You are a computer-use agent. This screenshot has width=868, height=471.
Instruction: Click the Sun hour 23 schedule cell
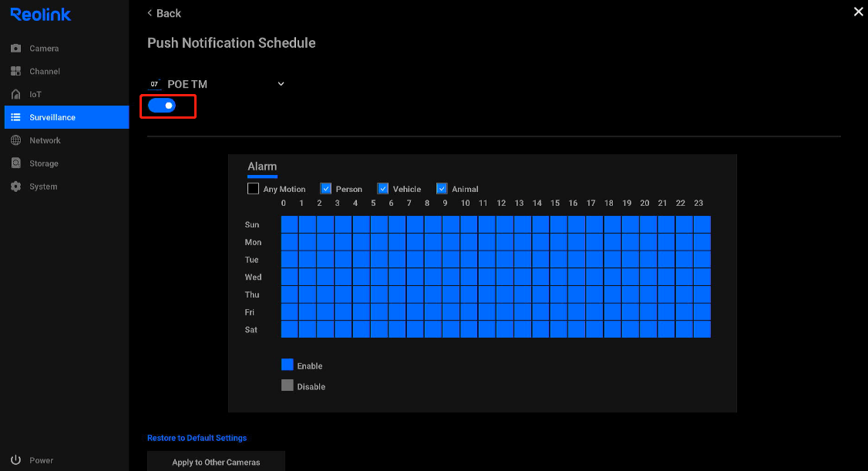[702, 224]
